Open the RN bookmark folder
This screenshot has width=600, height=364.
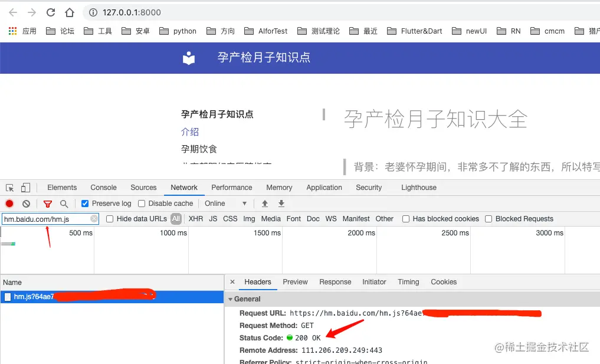pyautogui.click(x=509, y=31)
